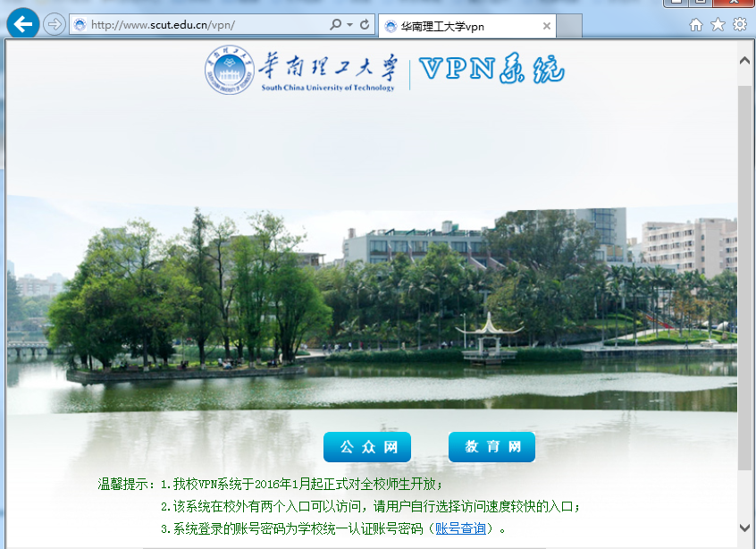Click the 教育网 entrance button

point(491,447)
